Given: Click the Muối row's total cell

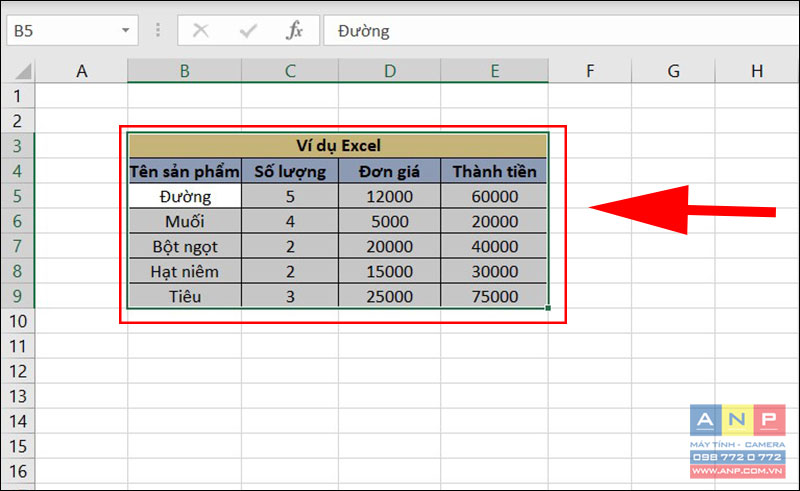Looking at the screenshot, I should [x=494, y=221].
